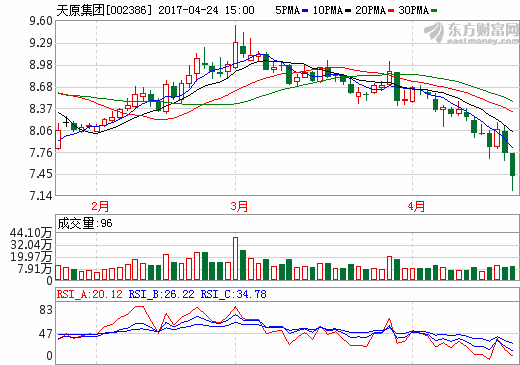Viewport: 520px width, 365px height.
Task: Click the 19.97万 volume axis label
Action: pos(31,257)
